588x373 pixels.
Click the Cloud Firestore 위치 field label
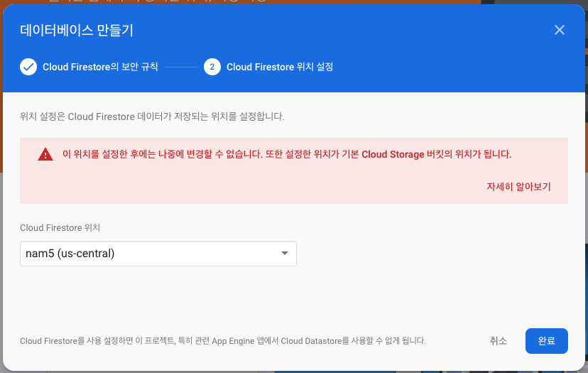coord(60,228)
